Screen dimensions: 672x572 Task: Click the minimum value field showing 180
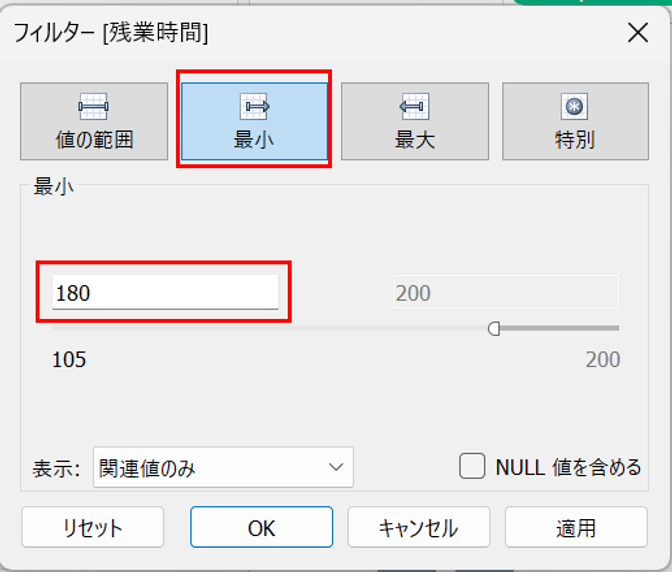click(165, 292)
